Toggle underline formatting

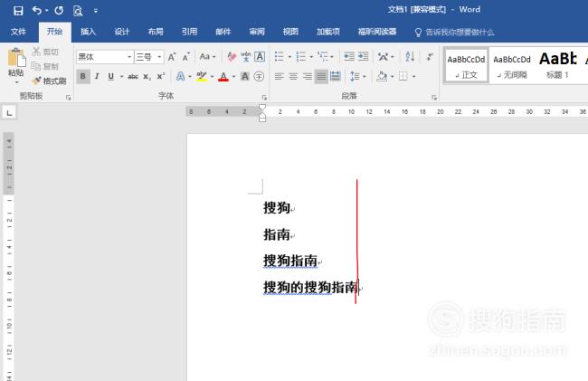tap(111, 77)
